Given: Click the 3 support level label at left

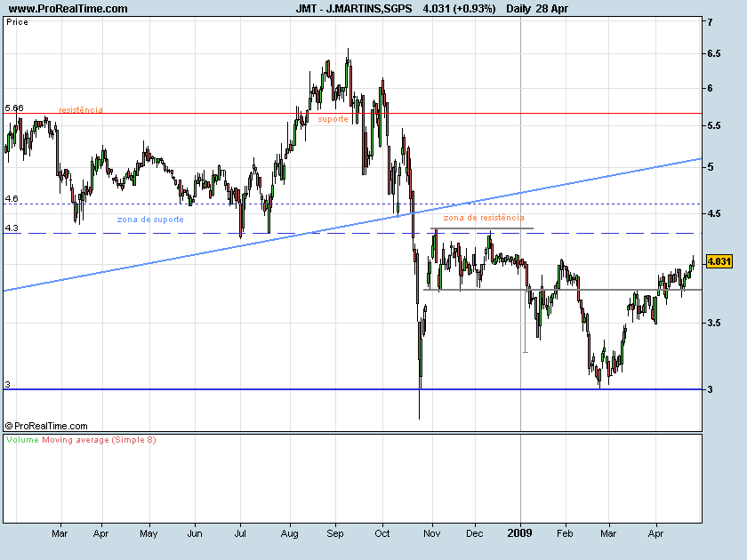Looking at the screenshot, I should tap(7, 384).
